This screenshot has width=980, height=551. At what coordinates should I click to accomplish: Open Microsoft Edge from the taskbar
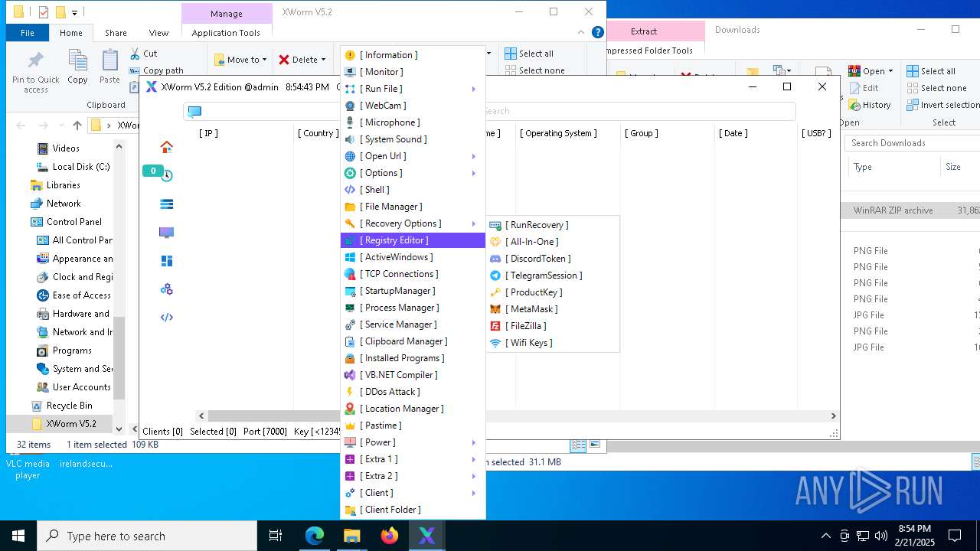(315, 536)
